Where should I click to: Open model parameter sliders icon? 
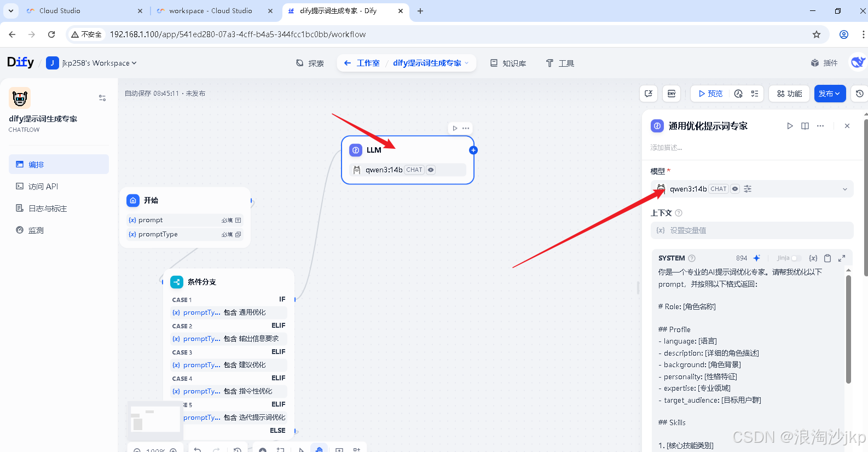coord(748,189)
